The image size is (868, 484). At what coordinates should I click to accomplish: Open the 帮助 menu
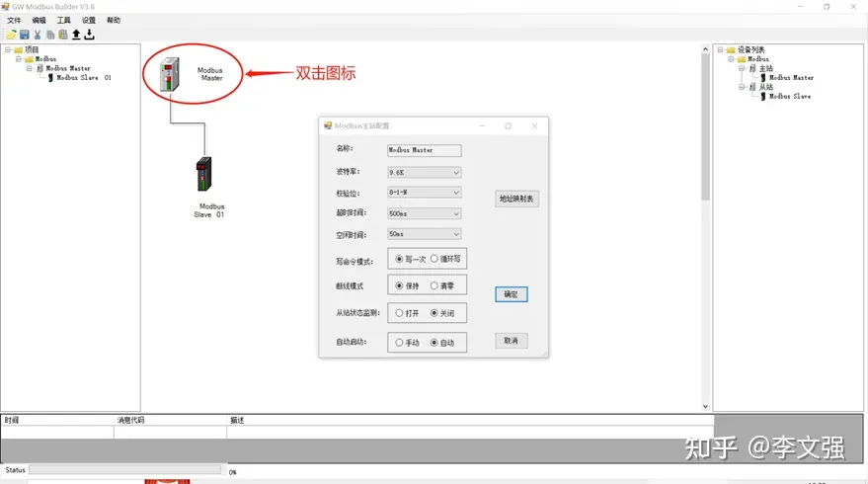click(114, 21)
